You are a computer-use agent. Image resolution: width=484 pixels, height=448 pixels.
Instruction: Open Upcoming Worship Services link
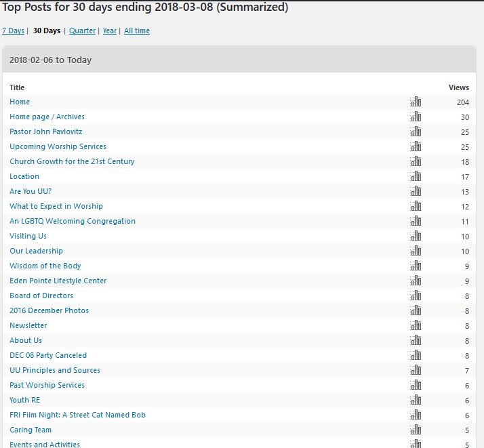[58, 146]
